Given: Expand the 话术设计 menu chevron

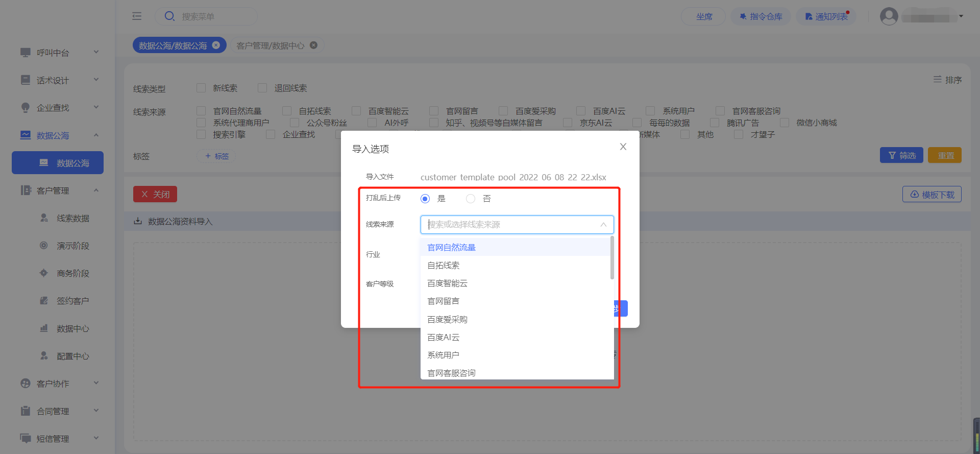Looking at the screenshot, I should (96, 80).
